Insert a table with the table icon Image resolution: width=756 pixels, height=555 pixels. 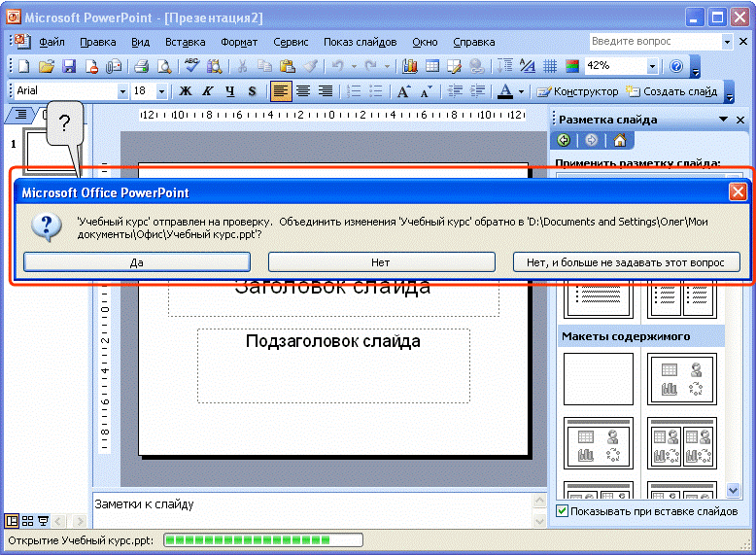point(432,66)
